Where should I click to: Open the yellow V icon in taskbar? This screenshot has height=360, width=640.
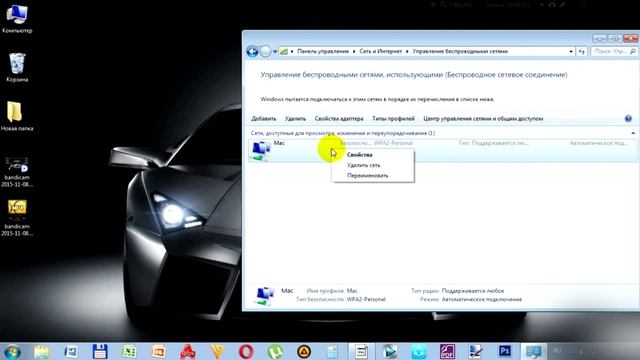(x=217, y=351)
